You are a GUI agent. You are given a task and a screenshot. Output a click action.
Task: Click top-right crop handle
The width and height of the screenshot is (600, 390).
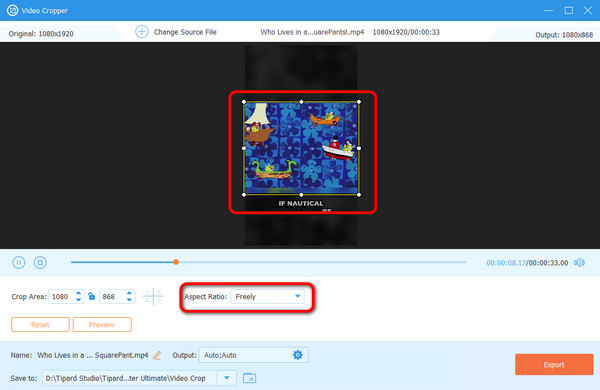pyautogui.click(x=359, y=102)
